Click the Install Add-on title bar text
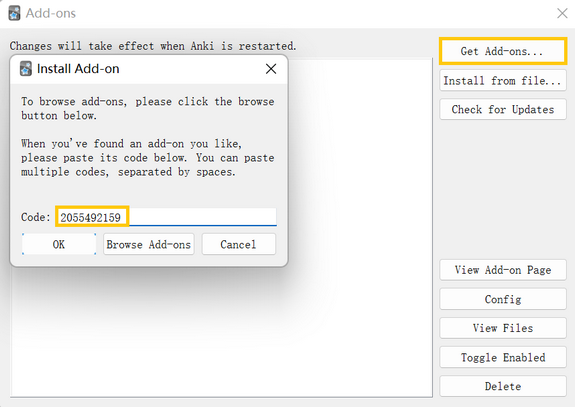 (78, 69)
